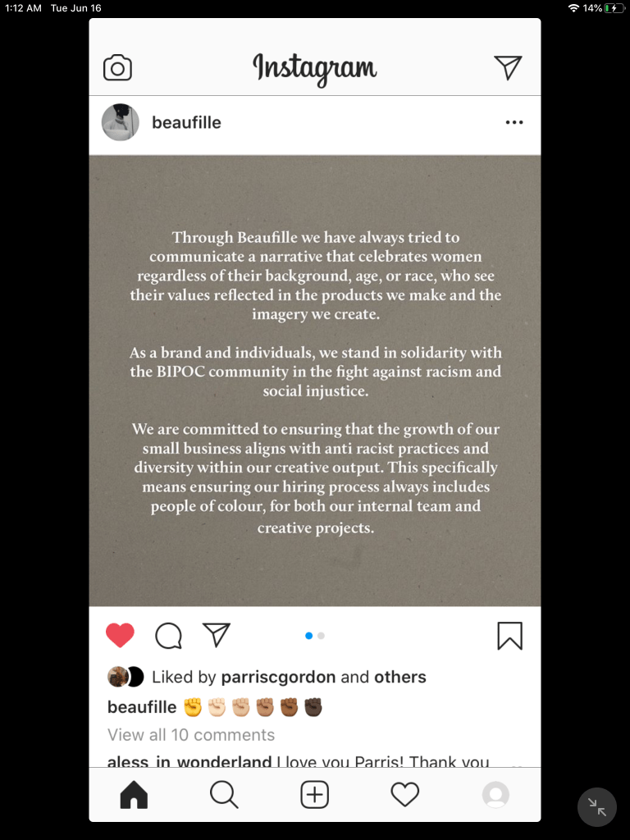Open beaufille username in post header
The height and width of the screenshot is (840, 630).
click(x=186, y=123)
